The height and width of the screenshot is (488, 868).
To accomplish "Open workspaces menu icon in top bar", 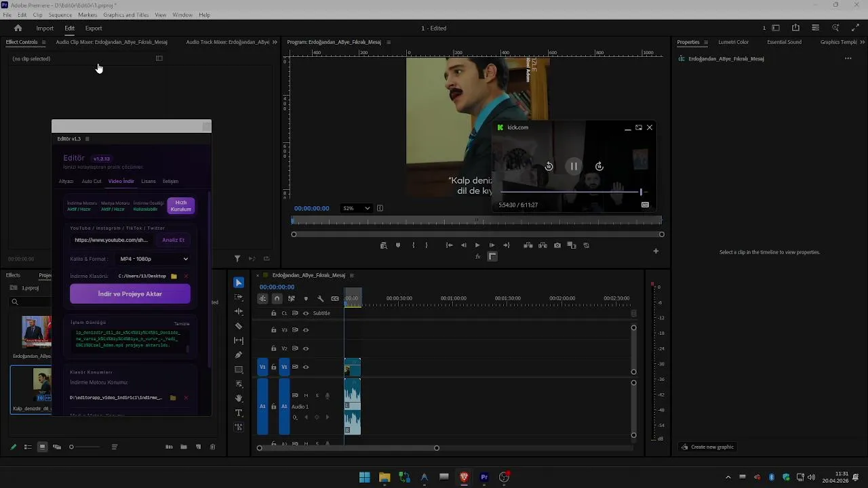I will [776, 28].
